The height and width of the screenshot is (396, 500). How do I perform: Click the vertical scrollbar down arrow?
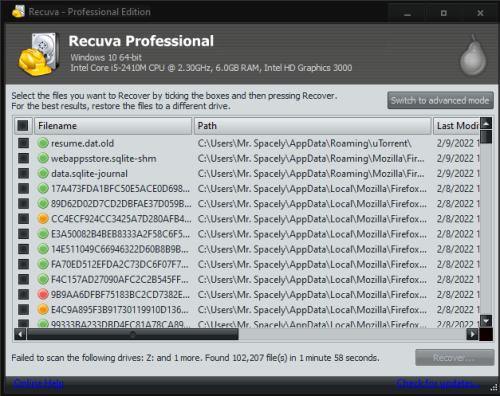pos(486,321)
